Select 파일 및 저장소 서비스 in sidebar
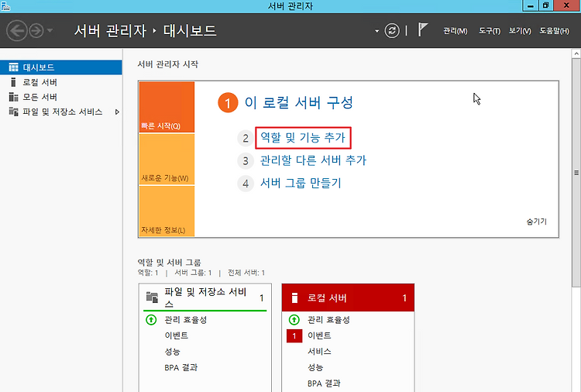 pyautogui.click(x=60, y=112)
